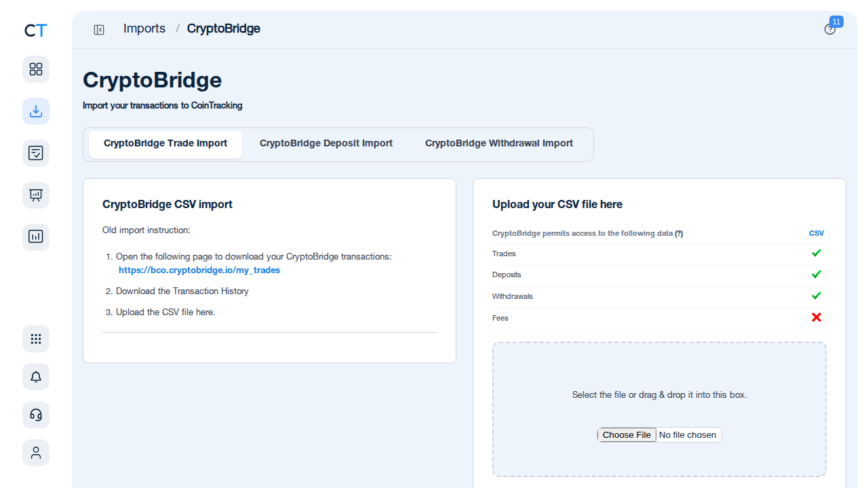868x488 pixels.
Task: Click the green checkmark in Withdrawals row
Action: pyautogui.click(x=816, y=296)
